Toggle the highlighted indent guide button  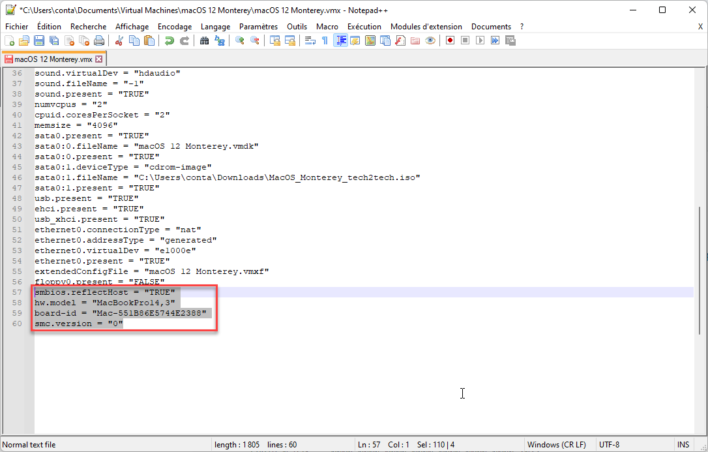[x=340, y=41]
